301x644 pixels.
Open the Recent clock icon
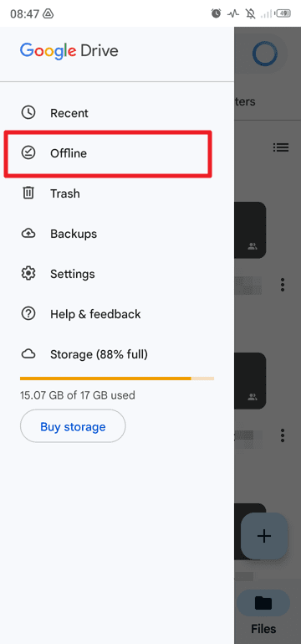pyautogui.click(x=28, y=112)
